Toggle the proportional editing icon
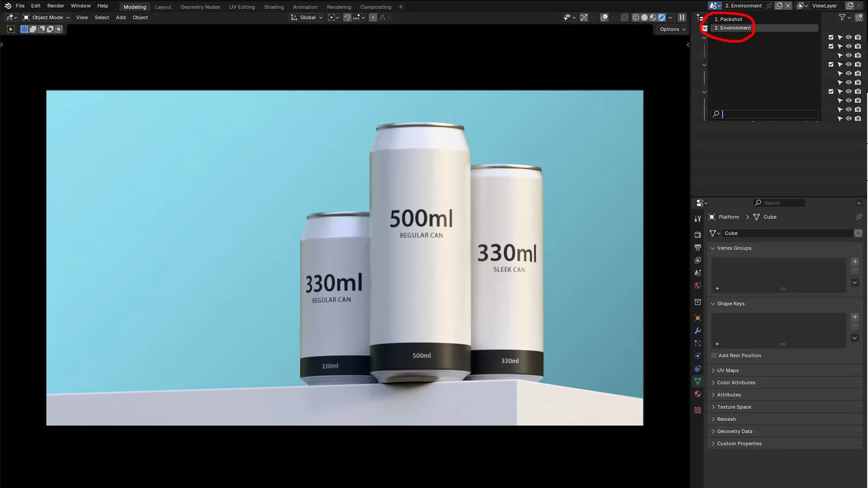 tap(373, 17)
